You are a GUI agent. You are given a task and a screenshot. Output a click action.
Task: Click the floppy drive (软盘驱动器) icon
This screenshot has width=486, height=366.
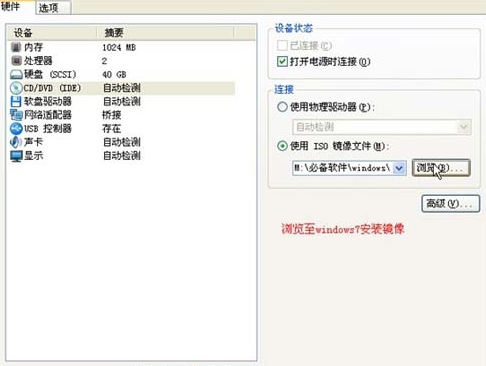[16, 101]
